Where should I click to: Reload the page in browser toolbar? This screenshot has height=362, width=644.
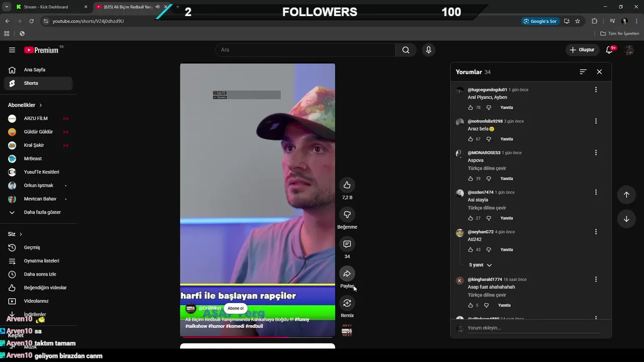tap(31, 21)
